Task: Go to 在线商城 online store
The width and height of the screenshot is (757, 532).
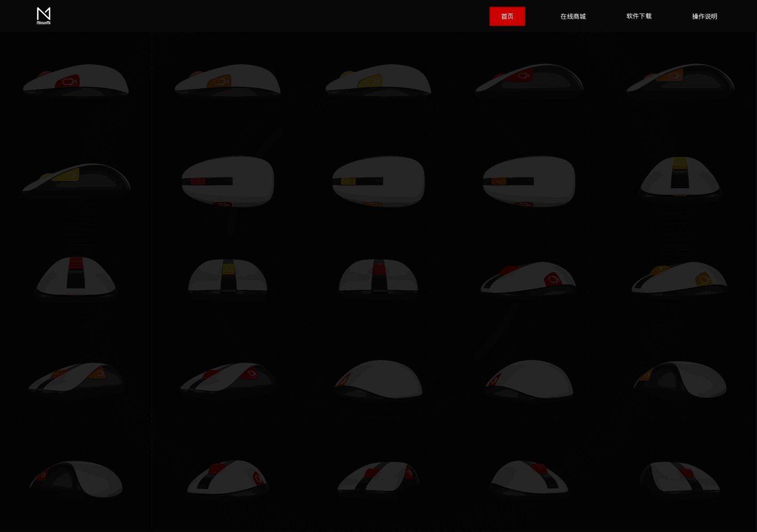Action: point(573,17)
